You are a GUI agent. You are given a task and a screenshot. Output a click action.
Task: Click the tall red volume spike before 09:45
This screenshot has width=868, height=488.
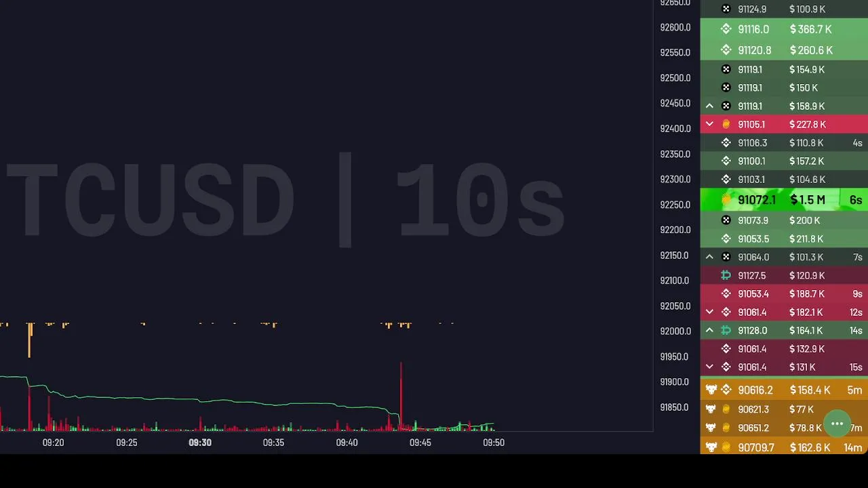coord(401,396)
